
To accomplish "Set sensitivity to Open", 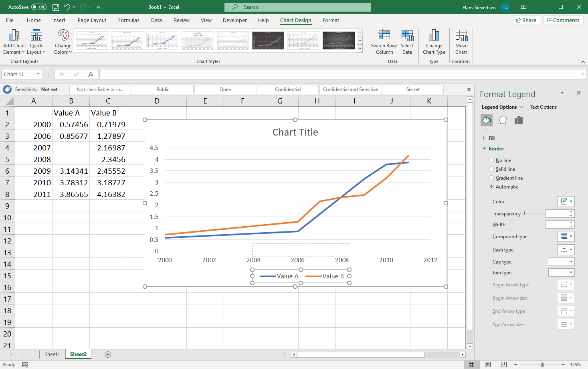I will (225, 89).
